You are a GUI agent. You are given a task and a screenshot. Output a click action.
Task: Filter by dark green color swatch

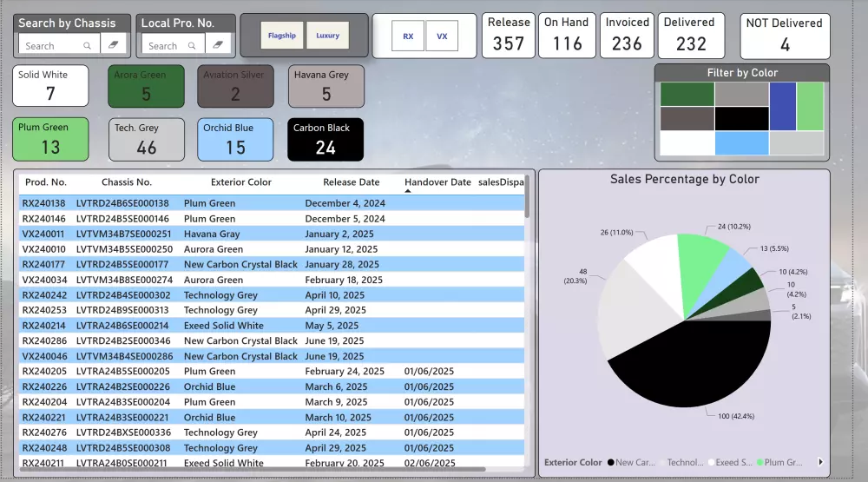click(x=687, y=94)
